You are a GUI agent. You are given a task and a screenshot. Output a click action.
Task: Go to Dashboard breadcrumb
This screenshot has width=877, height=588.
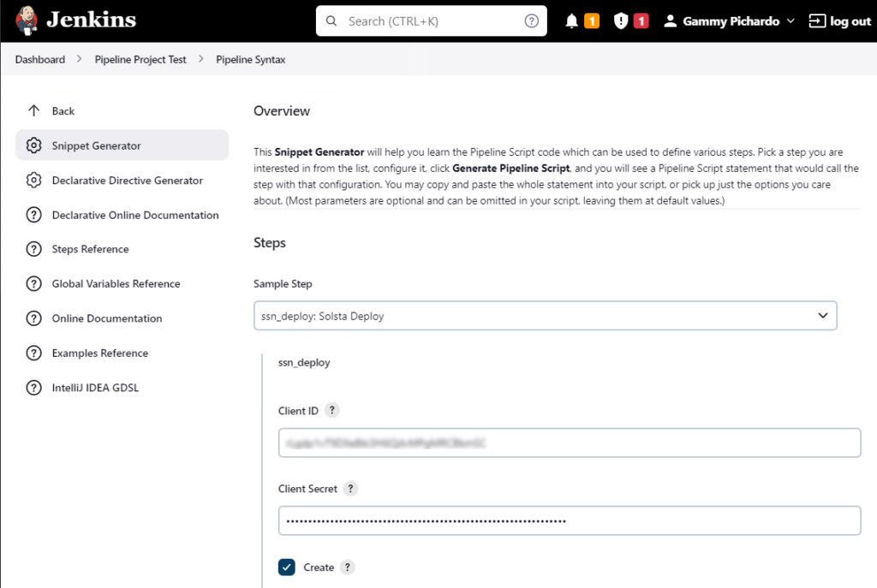tap(40, 59)
